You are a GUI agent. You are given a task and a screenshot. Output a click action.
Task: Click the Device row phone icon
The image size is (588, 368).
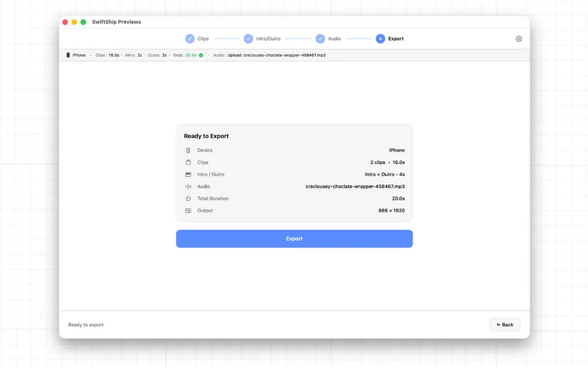pyautogui.click(x=188, y=150)
